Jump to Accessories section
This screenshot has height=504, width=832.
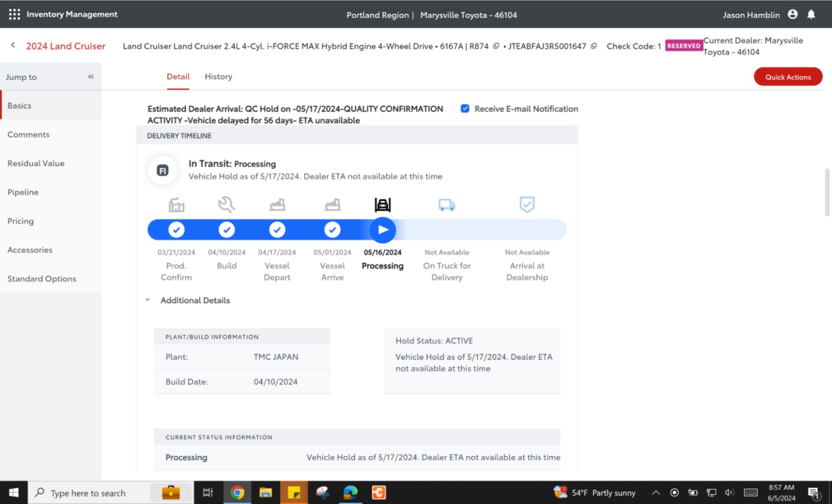click(x=51, y=250)
